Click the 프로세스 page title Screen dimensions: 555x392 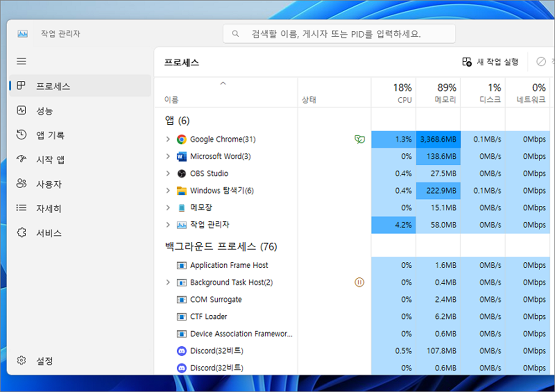click(182, 63)
